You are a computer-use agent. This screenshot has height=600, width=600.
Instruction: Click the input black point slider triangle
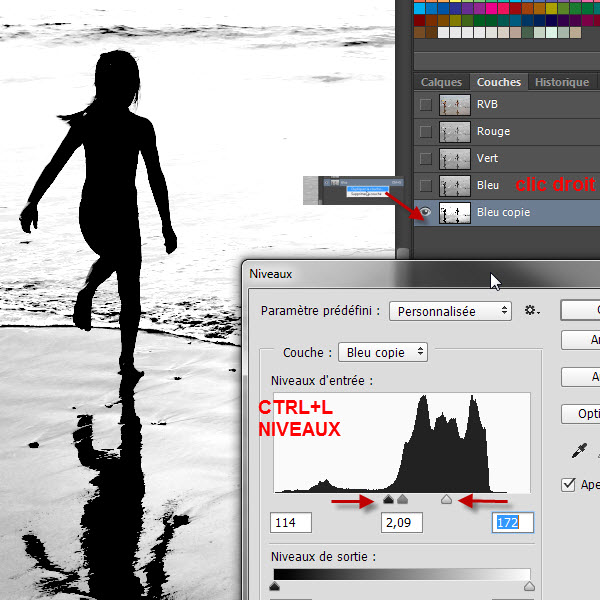(389, 499)
